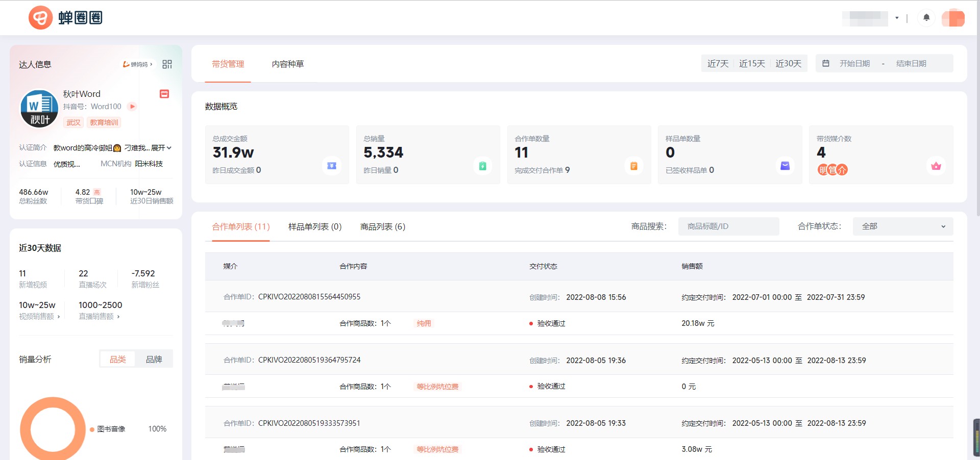Click the overlapping media avatars under 带货媒介数
980x460 pixels.
[x=832, y=170]
